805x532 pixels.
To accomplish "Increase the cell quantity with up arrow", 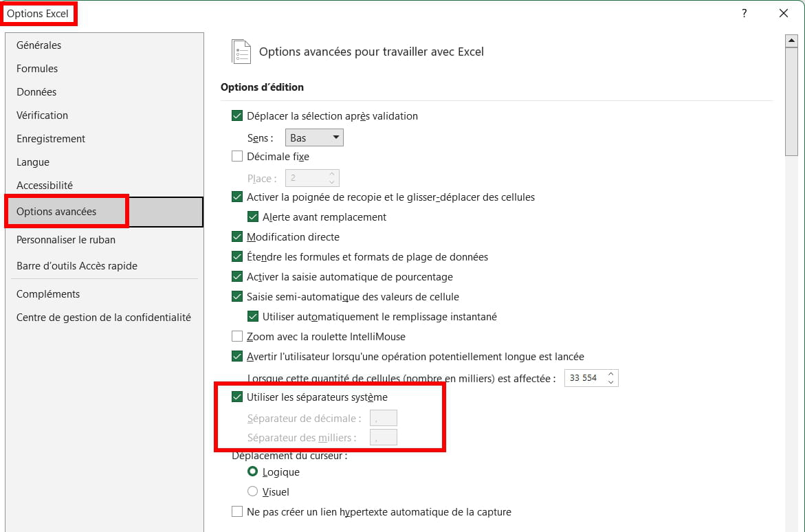I will 611,374.
